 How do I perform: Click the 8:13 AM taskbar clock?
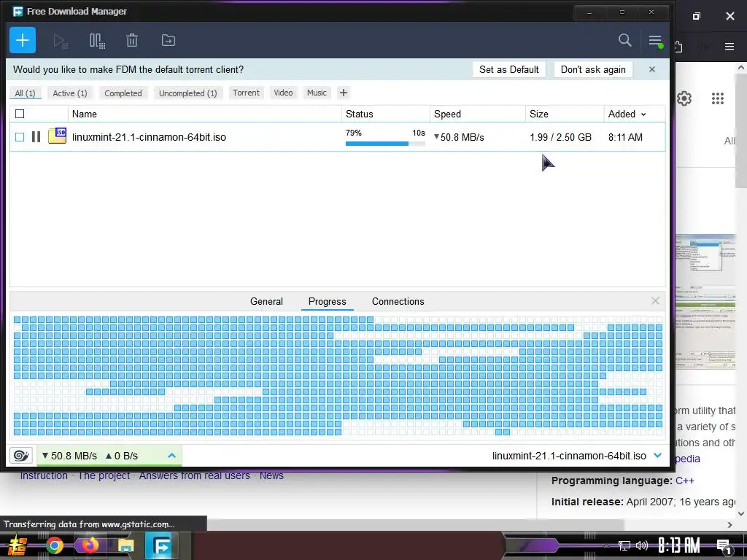[x=678, y=545]
